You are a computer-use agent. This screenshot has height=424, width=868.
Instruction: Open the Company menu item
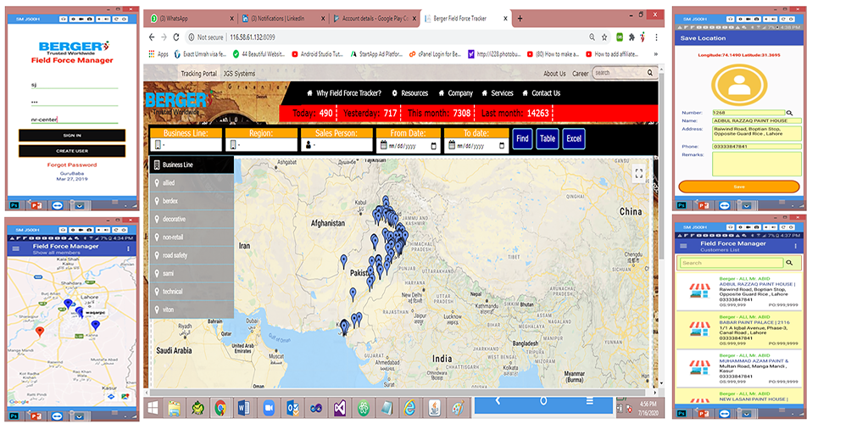click(455, 93)
